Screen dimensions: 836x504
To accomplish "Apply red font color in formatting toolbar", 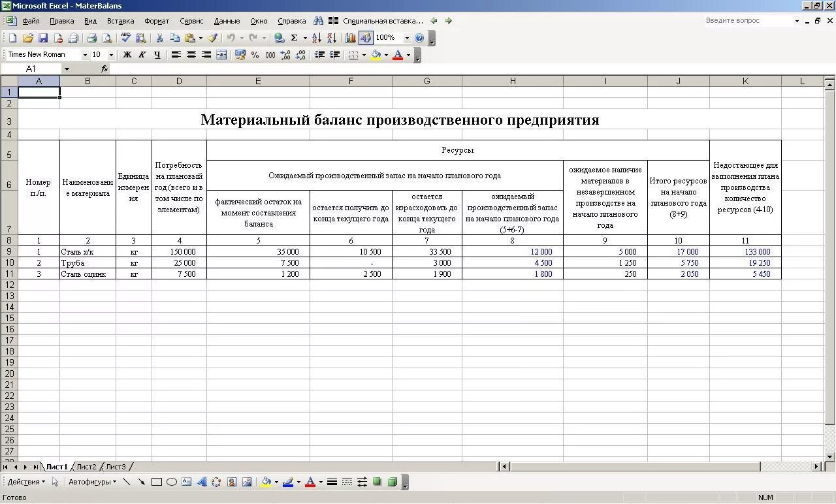I will [x=398, y=55].
